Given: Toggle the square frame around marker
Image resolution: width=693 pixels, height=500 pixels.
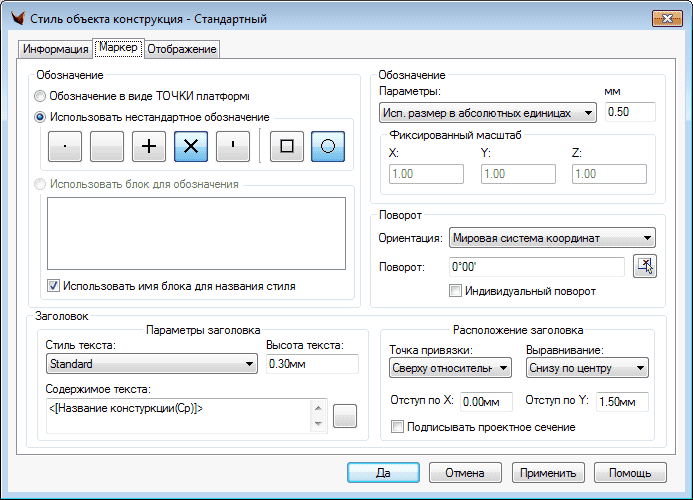Looking at the screenshot, I should pos(287,146).
